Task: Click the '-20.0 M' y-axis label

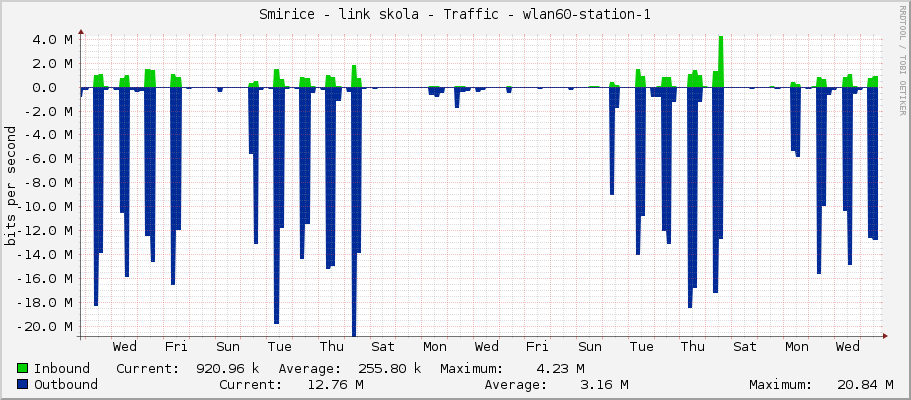Action: point(44,327)
